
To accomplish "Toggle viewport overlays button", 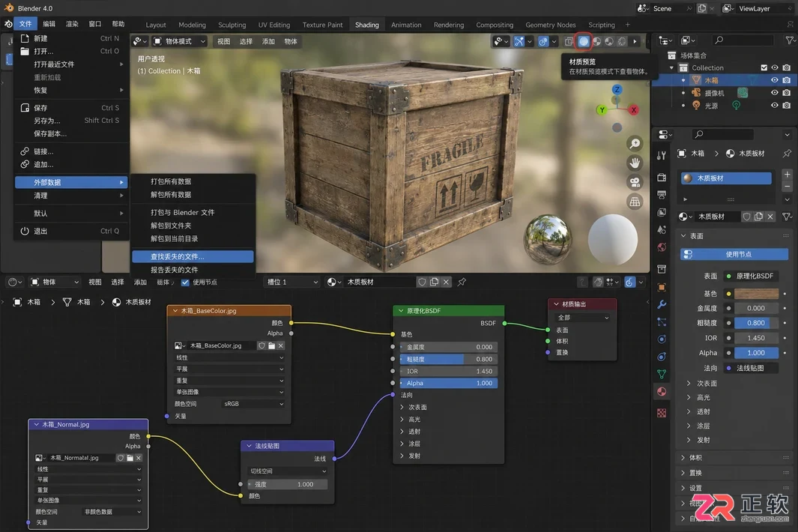I will pos(543,41).
